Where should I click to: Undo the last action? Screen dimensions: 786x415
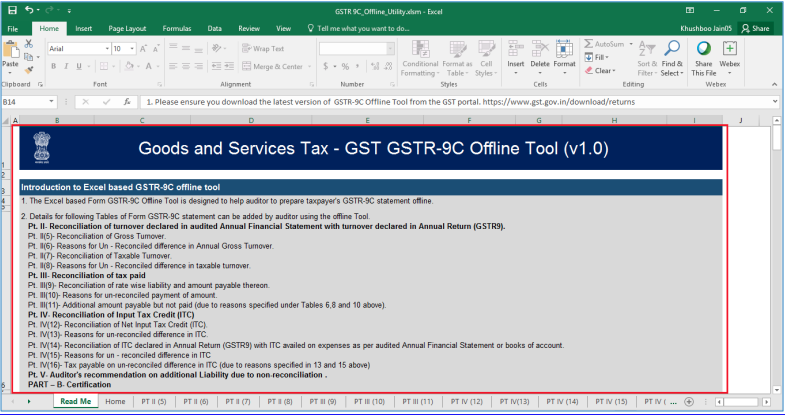click(x=30, y=10)
